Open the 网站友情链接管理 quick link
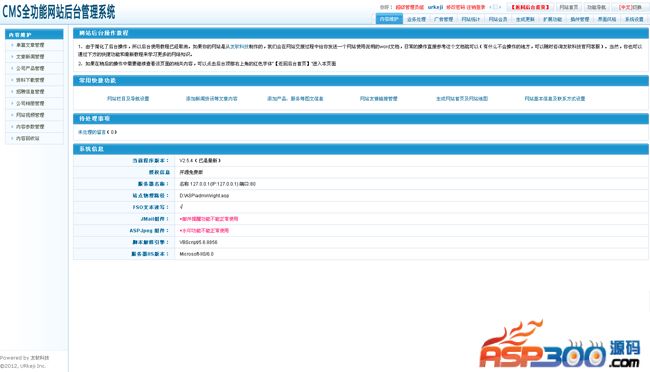Viewport: 650px width, 372px height. click(378, 99)
